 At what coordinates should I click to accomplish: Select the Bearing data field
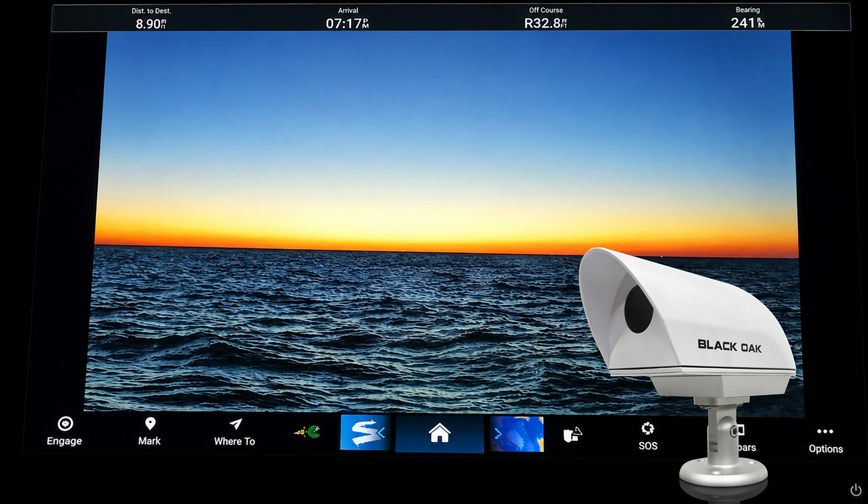748,18
